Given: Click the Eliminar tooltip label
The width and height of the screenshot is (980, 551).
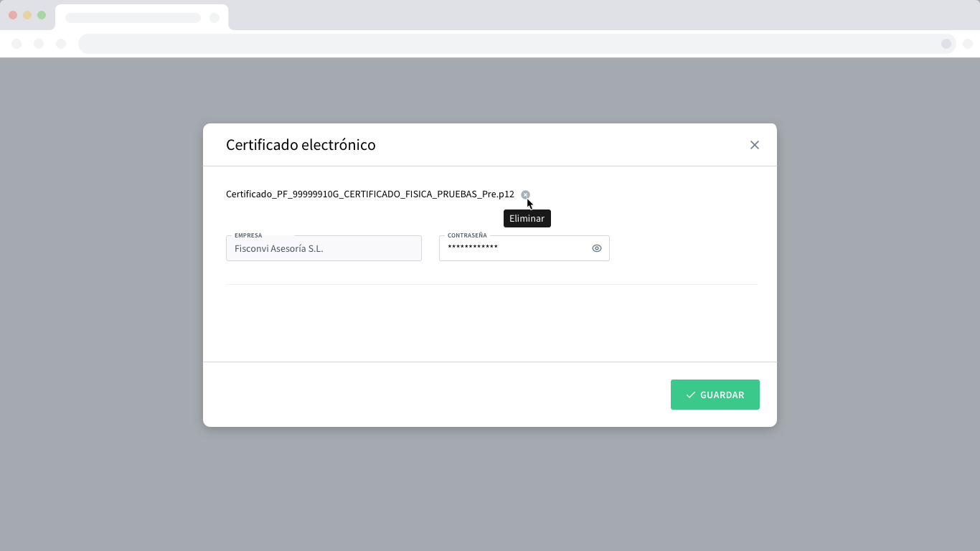Looking at the screenshot, I should [x=527, y=219].
